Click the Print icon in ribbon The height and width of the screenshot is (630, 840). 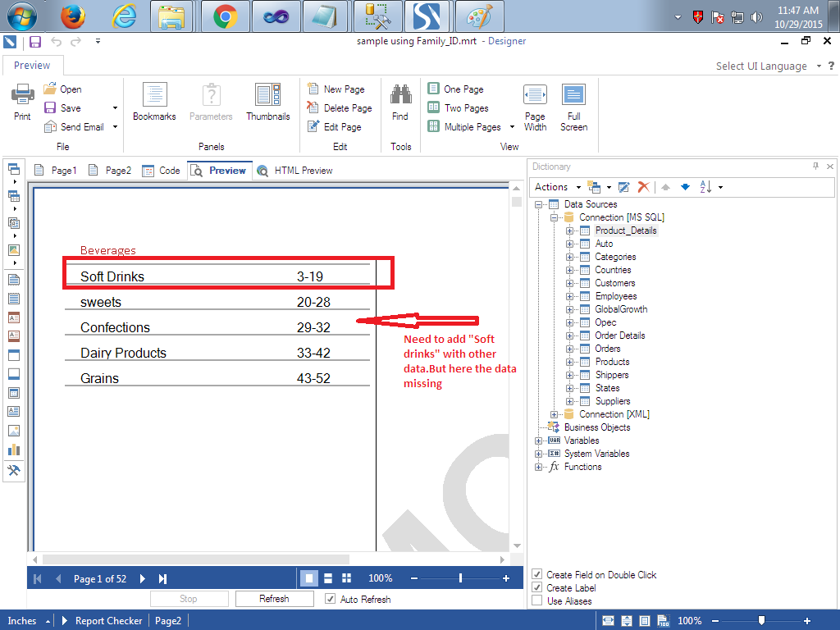click(22, 95)
